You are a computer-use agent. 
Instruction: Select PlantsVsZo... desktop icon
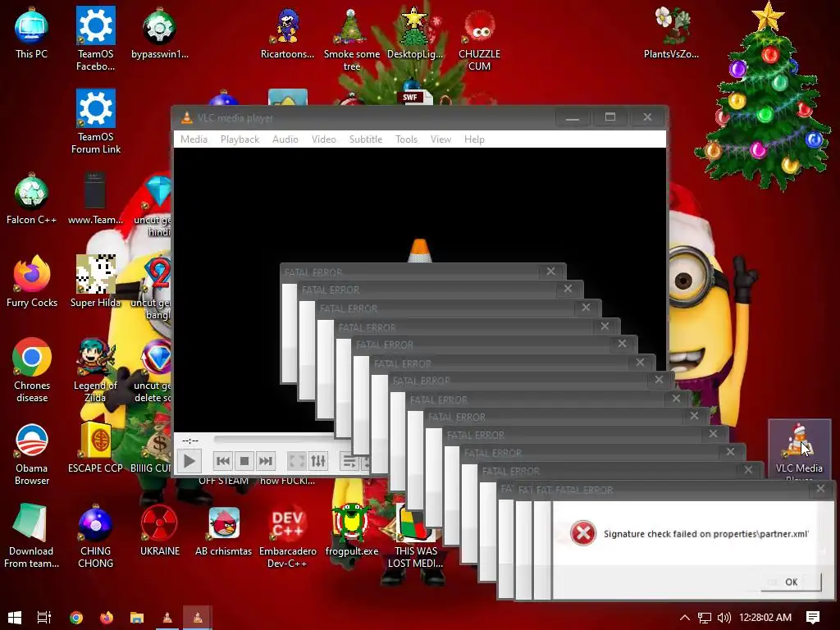click(671, 33)
